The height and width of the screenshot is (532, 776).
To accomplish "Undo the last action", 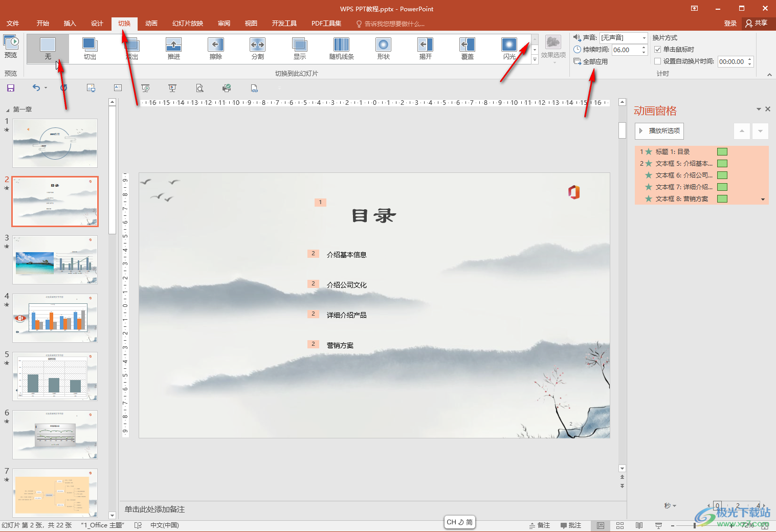I will click(36, 88).
